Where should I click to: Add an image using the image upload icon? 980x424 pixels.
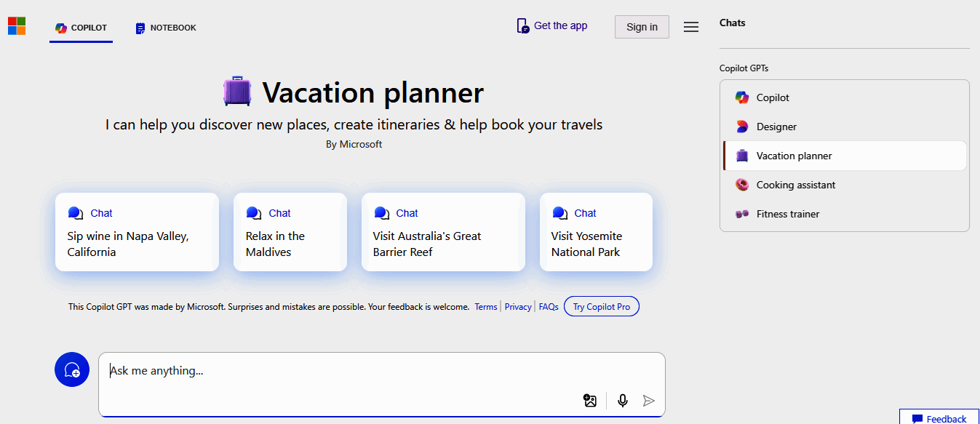pos(590,401)
